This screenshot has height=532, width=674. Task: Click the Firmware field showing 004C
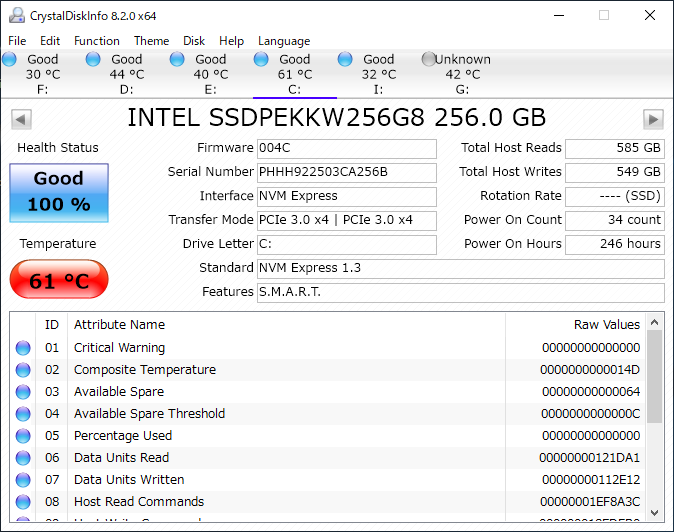click(346, 149)
